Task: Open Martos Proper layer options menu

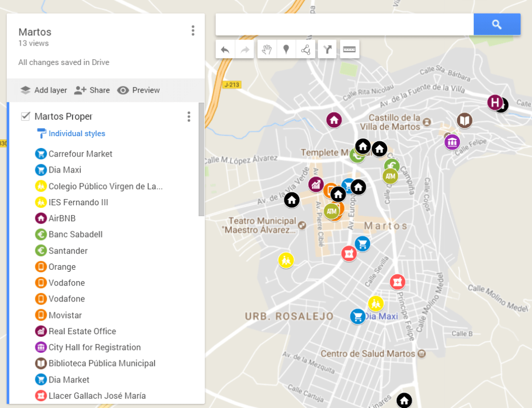Action: pos(189,117)
